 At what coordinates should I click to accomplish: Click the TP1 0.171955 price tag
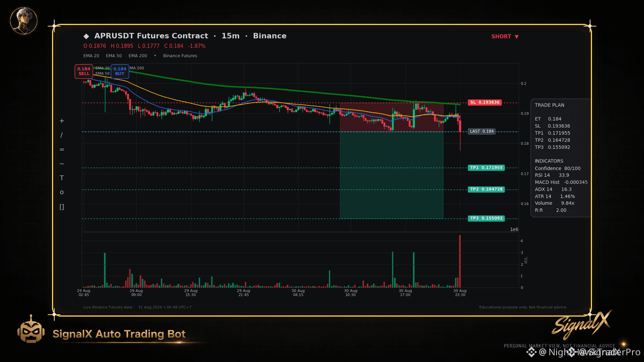click(486, 168)
